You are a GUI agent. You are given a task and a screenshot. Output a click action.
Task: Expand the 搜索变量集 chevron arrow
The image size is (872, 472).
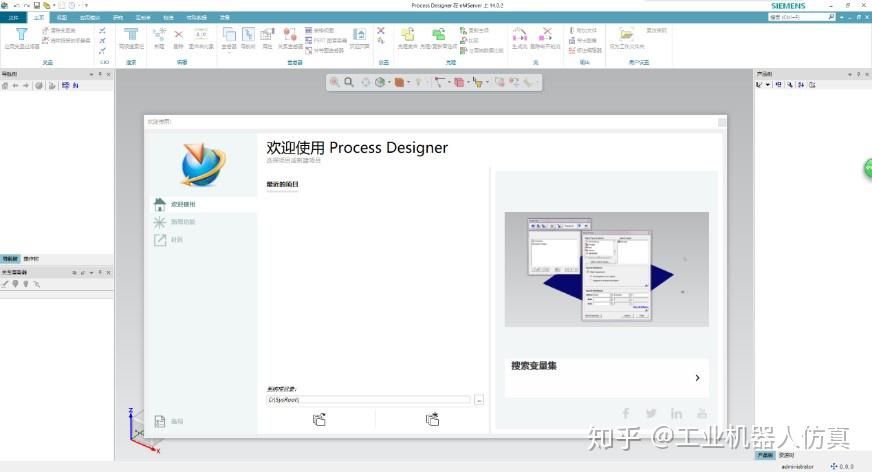click(x=697, y=378)
